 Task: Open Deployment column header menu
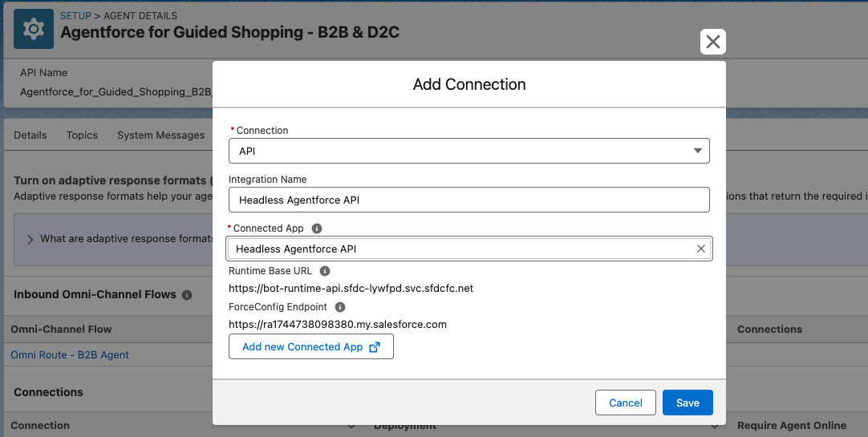715,426
